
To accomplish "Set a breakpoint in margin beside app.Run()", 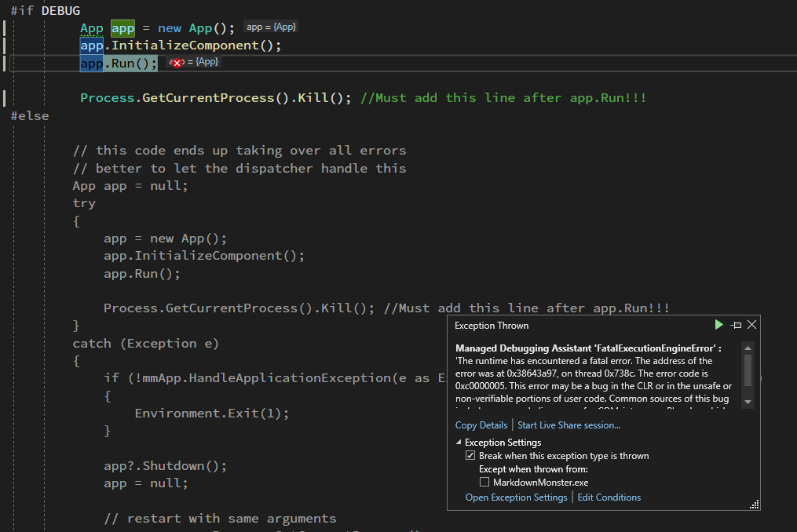I will pyautogui.click(x=6, y=63).
